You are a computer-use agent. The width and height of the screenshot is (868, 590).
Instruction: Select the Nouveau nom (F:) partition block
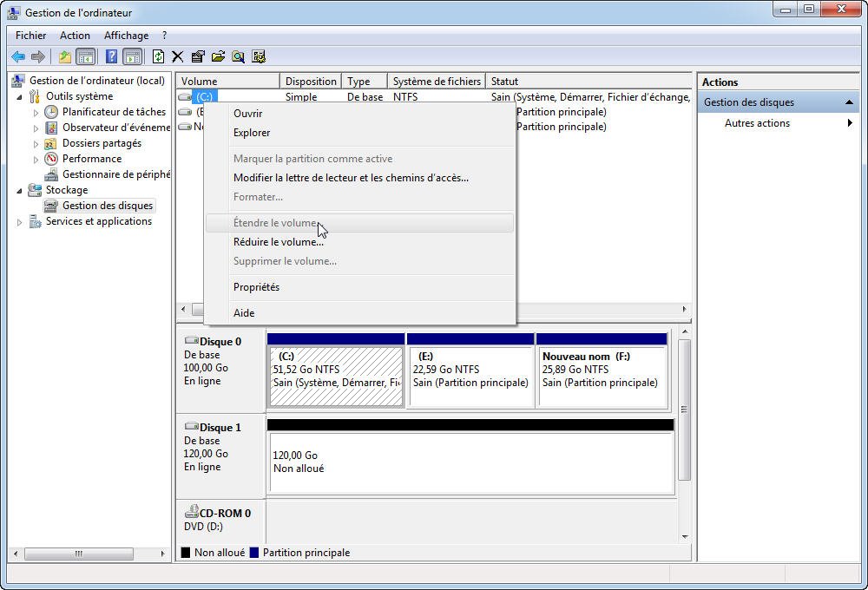coord(602,377)
